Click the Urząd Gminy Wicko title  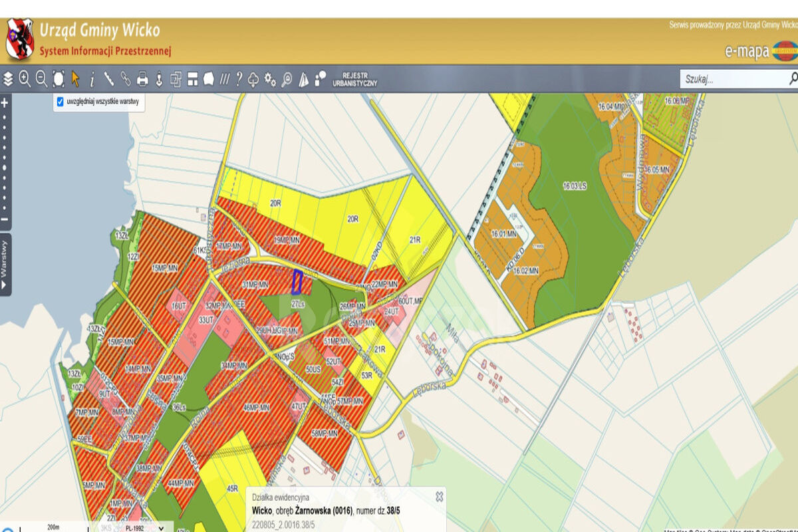[100, 31]
